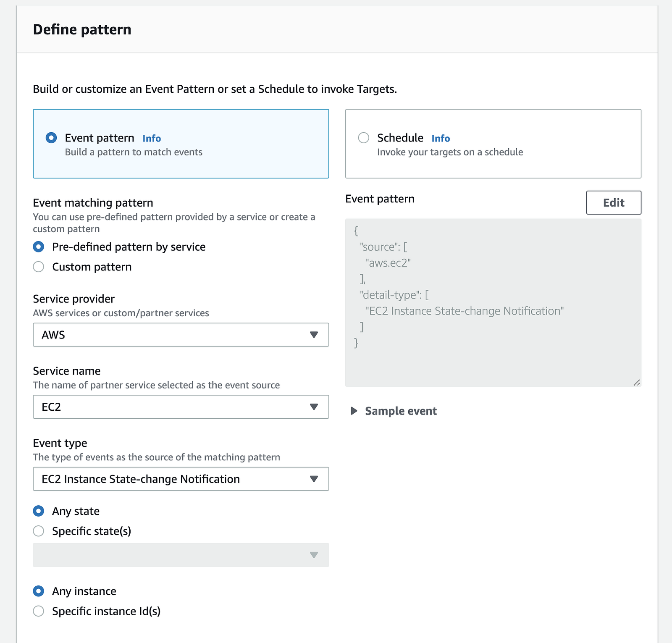Open the Service name EC2 dropdown
672x643 pixels.
coord(181,407)
